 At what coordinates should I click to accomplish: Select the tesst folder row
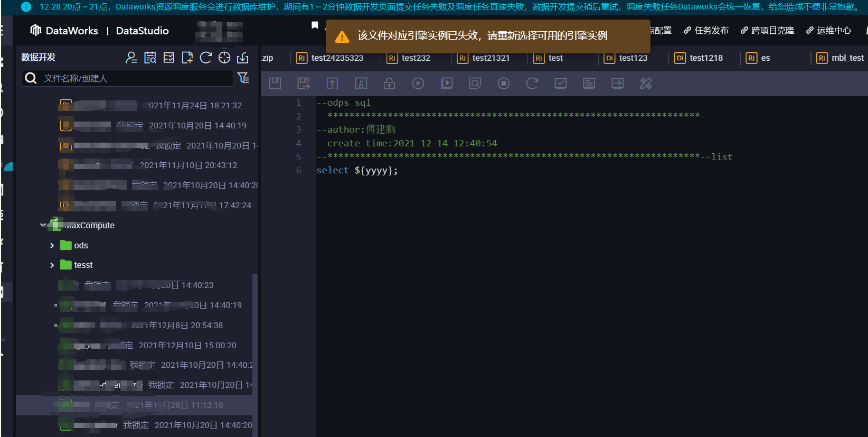[137, 265]
